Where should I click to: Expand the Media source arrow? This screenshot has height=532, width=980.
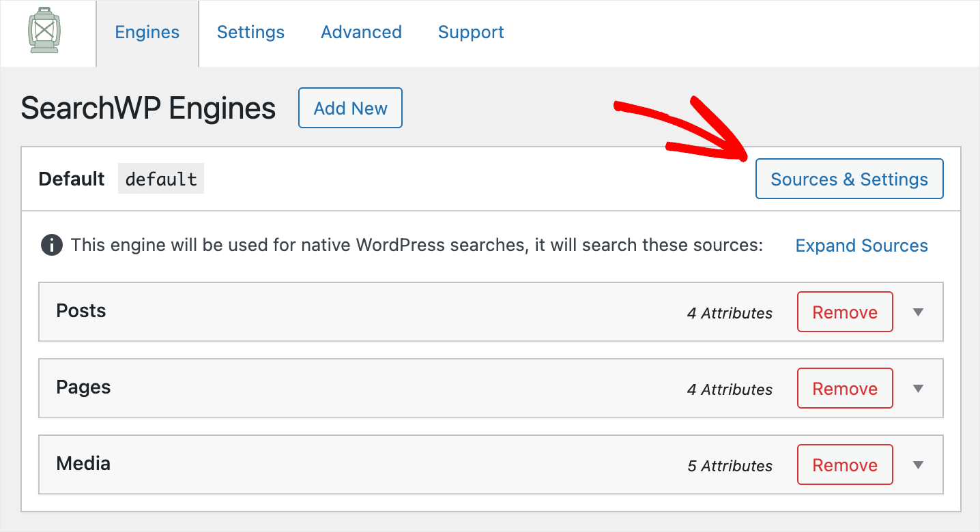click(x=919, y=465)
